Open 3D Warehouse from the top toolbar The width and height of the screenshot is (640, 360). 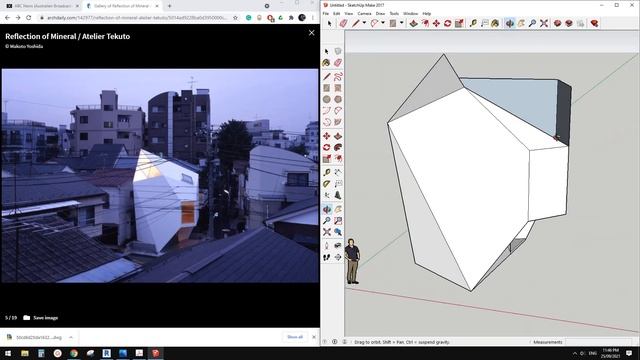coord(558,23)
